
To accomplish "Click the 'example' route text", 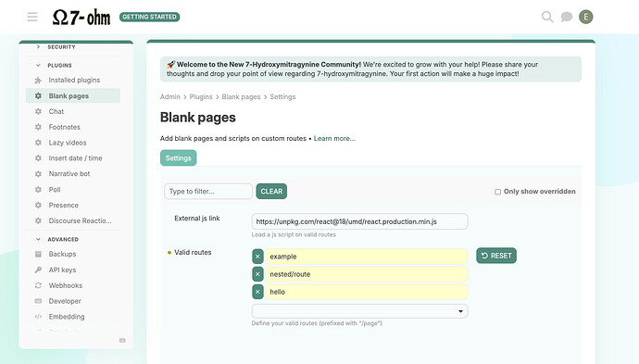I will click(x=283, y=257).
